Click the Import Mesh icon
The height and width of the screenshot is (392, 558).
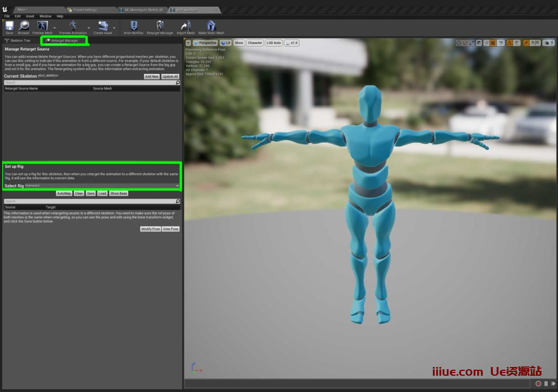pos(186,27)
